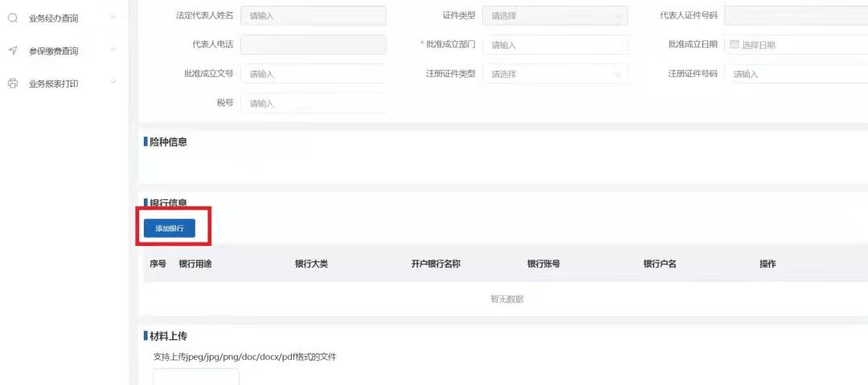Click the 批准成立文号 input field
The image size is (868, 385).
[x=313, y=74]
